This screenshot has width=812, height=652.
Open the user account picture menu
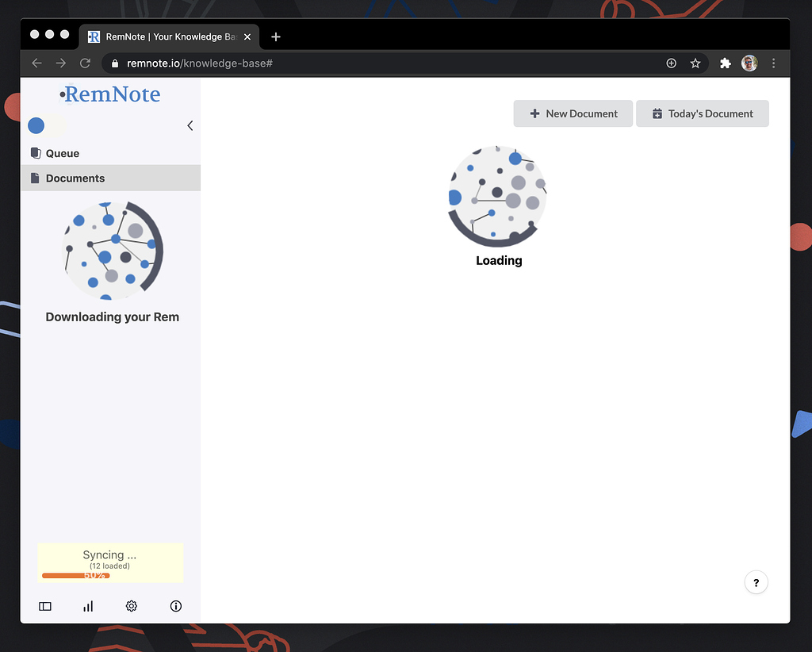pyautogui.click(x=749, y=63)
